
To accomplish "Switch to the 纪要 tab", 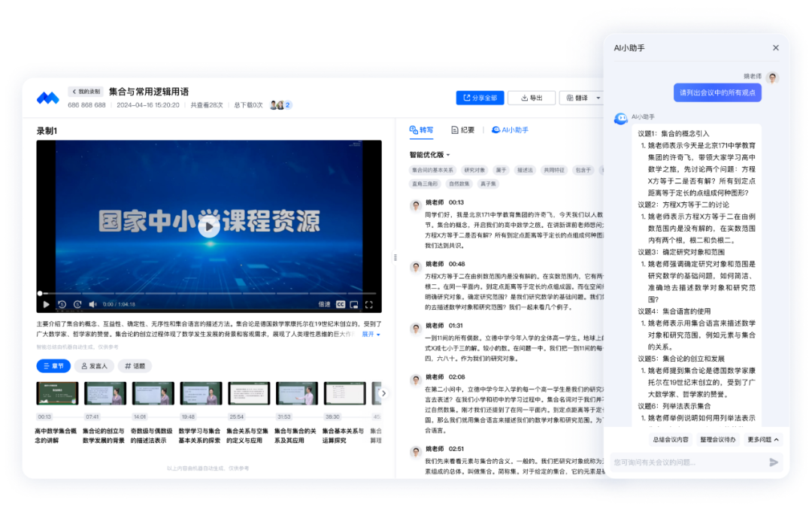I will 462,130.
